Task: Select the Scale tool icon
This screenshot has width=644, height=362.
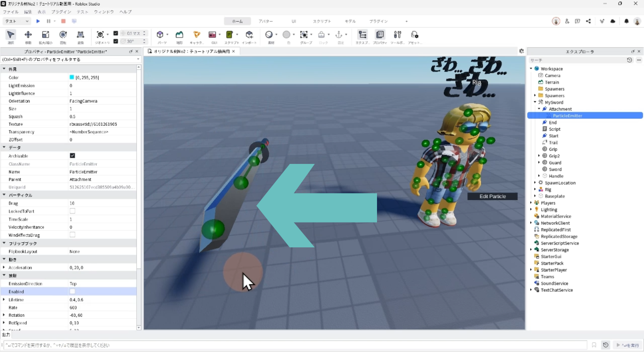Action: (45, 35)
